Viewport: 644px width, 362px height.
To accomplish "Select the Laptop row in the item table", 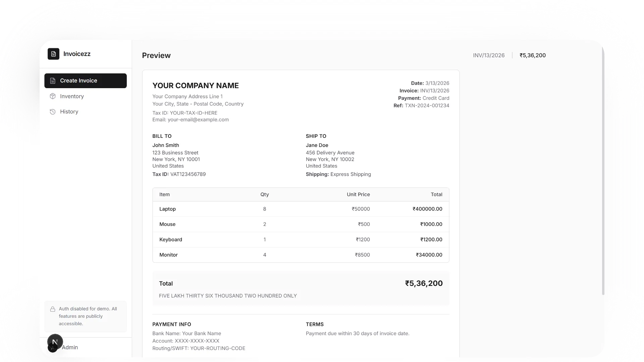I will tap(301, 209).
